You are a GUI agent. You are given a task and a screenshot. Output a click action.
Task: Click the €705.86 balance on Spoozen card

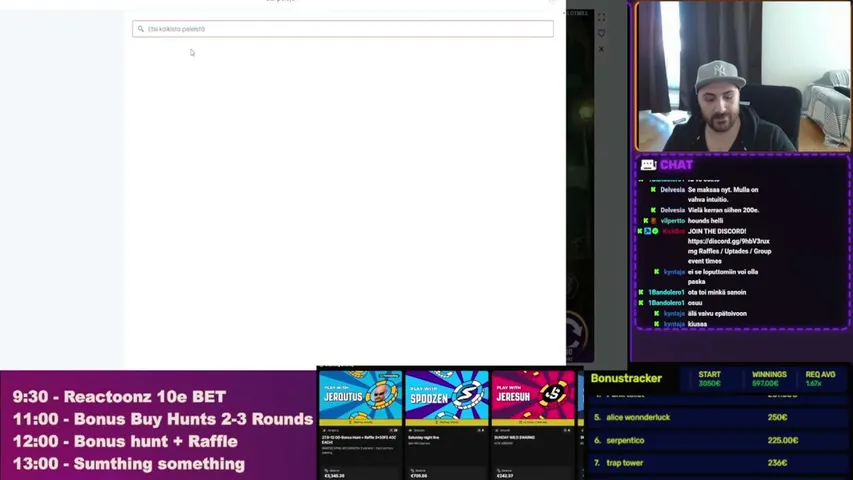[419, 476]
